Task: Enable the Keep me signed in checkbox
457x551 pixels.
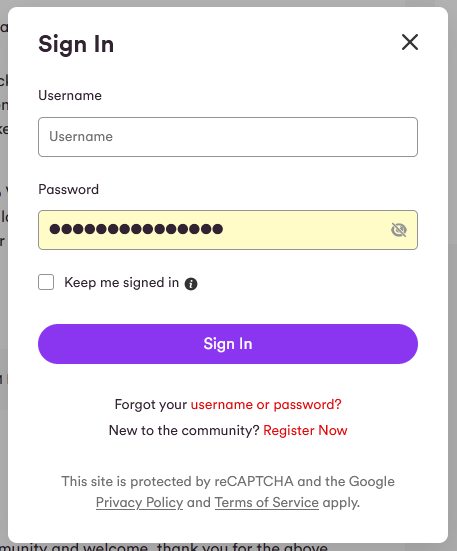Action: 46,282
